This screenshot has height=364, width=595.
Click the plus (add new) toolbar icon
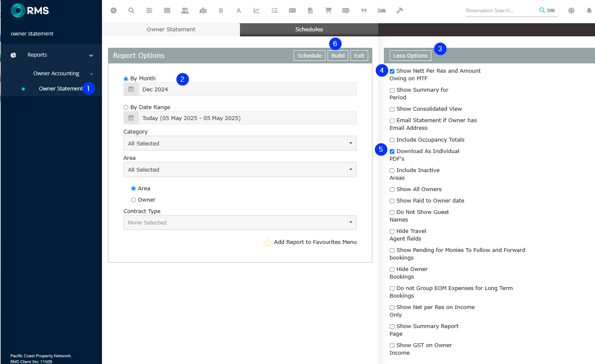pos(113,11)
